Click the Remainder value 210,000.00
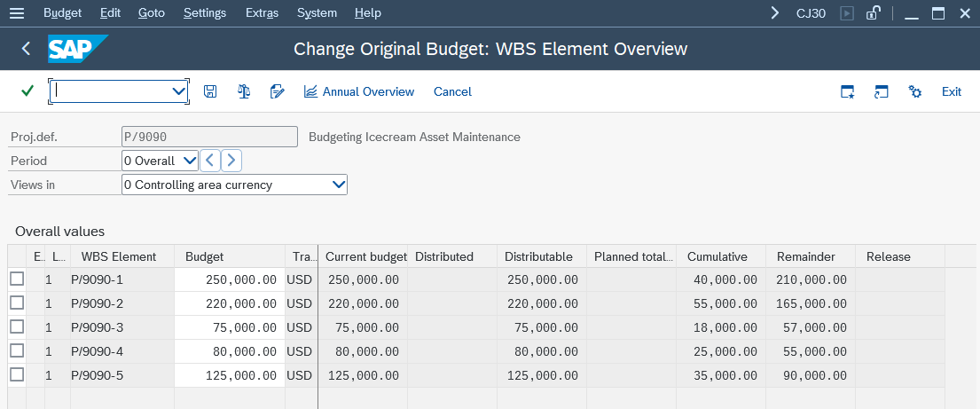Viewport: 980px width, 409px height. 810,279
